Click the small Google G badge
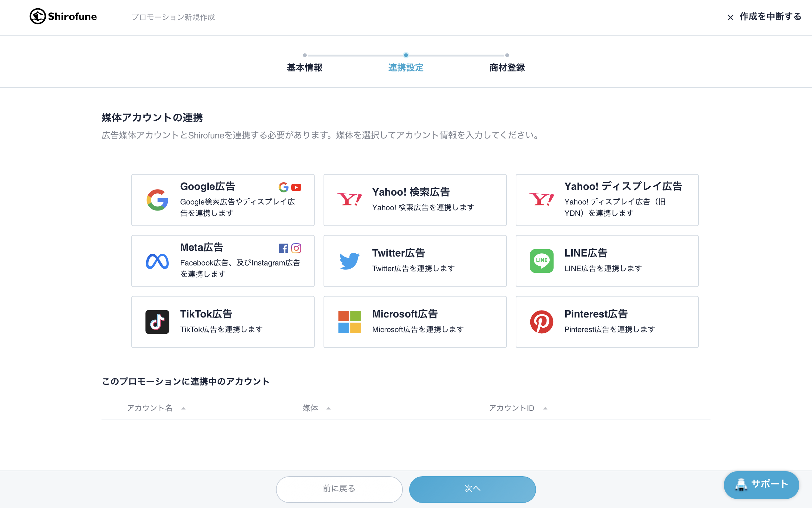 283,187
